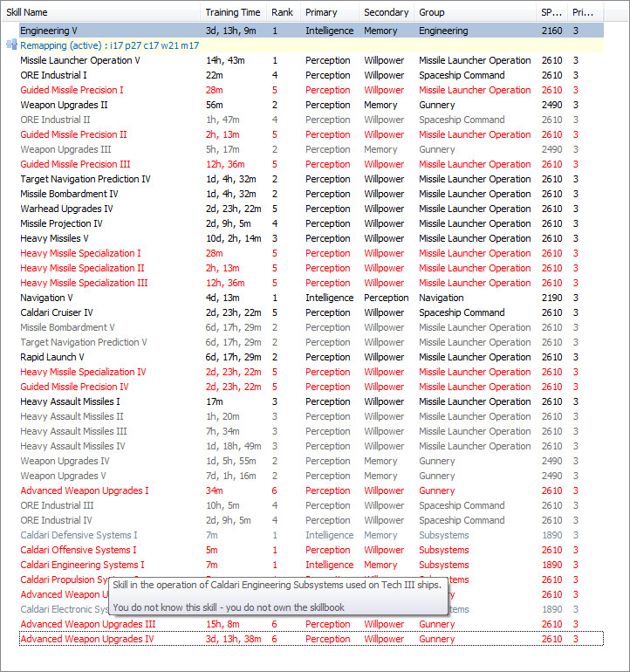Select Heavy Assault Missiles IV row

coord(312,446)
